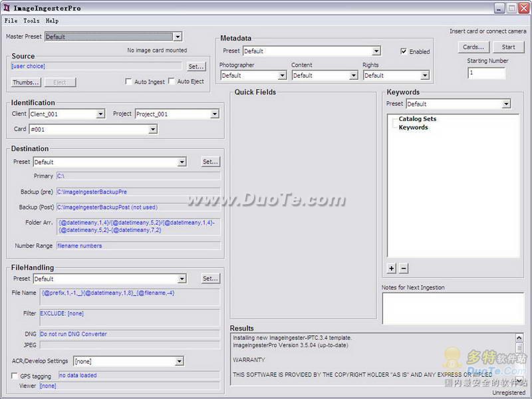This screenshot has height=399, width=532.
Task: Select the GPS no data loaded field
Action: coord(139,375)
